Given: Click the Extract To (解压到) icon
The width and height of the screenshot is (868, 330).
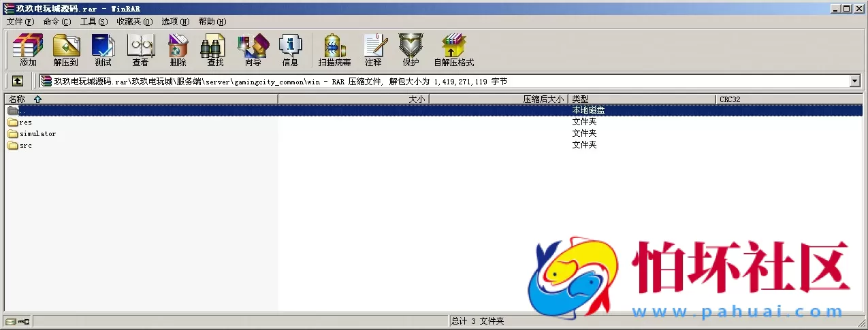Looking at the screenshot, I should coord(66,50).
